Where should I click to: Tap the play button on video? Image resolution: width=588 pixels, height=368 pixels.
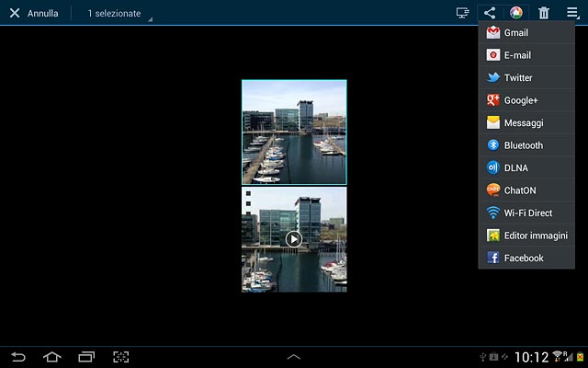pos(294,239)
